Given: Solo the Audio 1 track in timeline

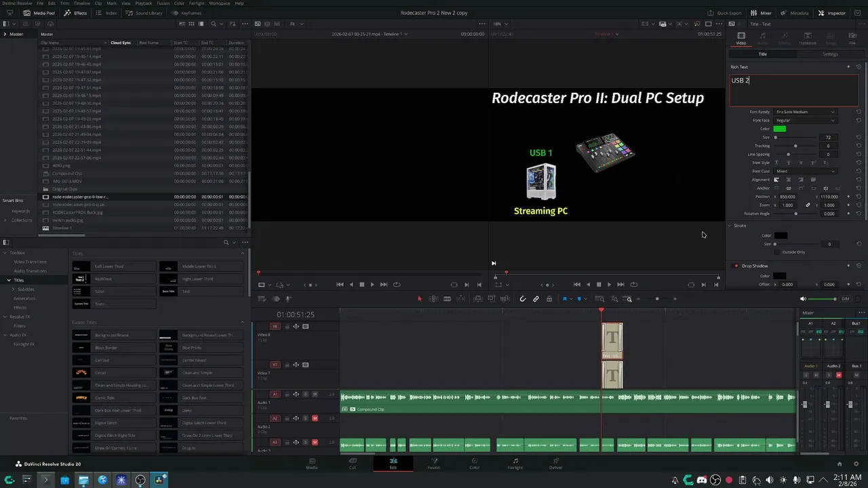Looking at the screenshot, I should coord(305,394).
